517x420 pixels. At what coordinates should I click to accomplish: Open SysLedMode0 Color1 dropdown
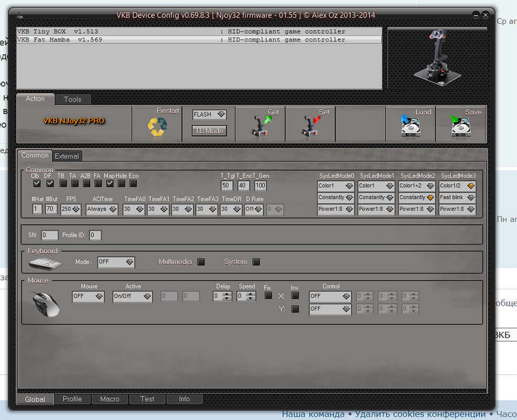(x=335, y=186)
